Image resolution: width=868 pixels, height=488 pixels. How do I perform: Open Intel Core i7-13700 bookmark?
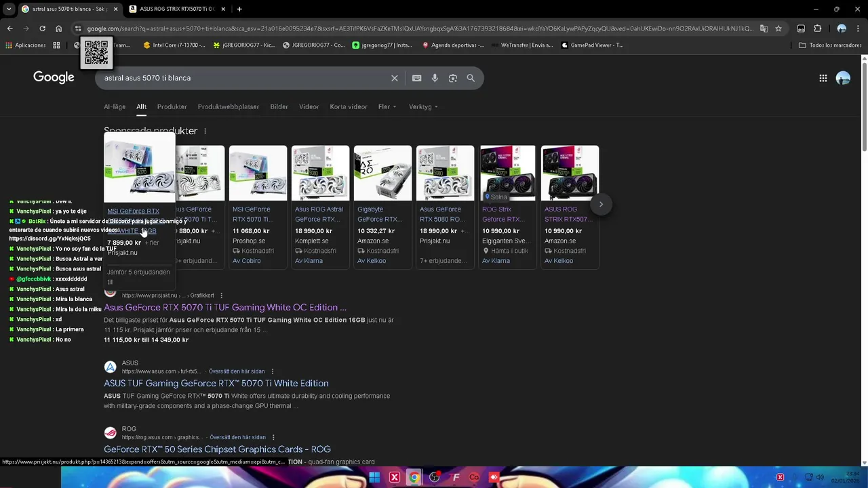tap(174, 45)
